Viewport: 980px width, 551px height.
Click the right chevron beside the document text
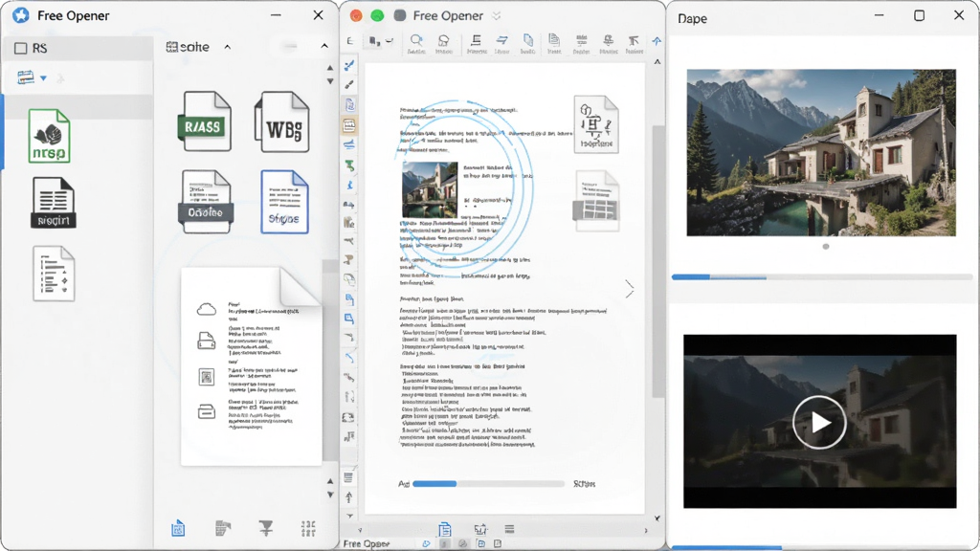pyautogui.click(x=630, y=289)
